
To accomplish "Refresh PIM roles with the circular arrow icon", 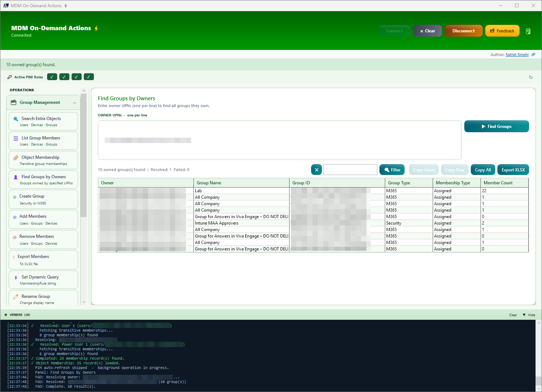I will pos(531,77).
